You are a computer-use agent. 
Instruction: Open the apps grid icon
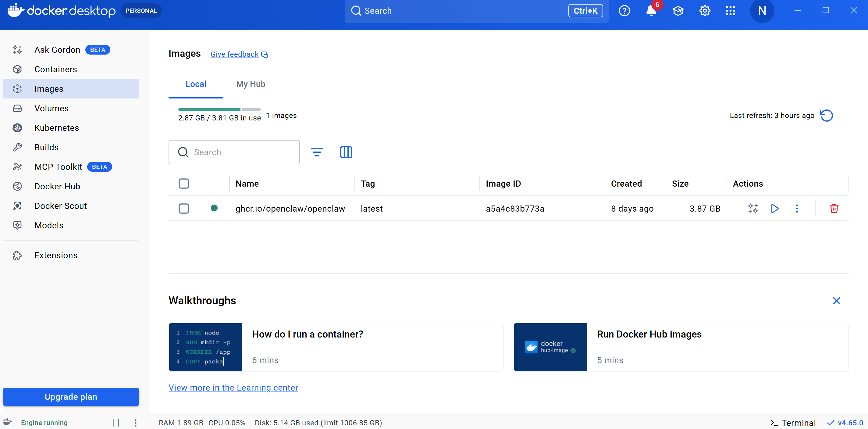click(730, 11)
